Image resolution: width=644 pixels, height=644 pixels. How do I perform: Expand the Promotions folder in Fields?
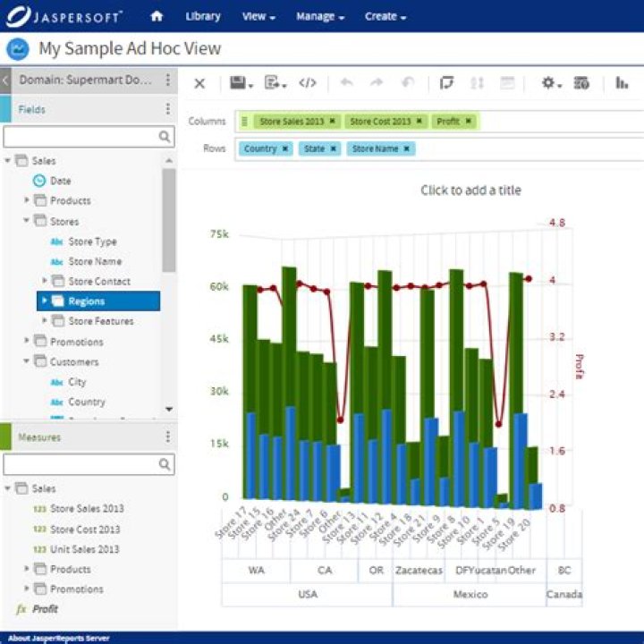(27, 341)
